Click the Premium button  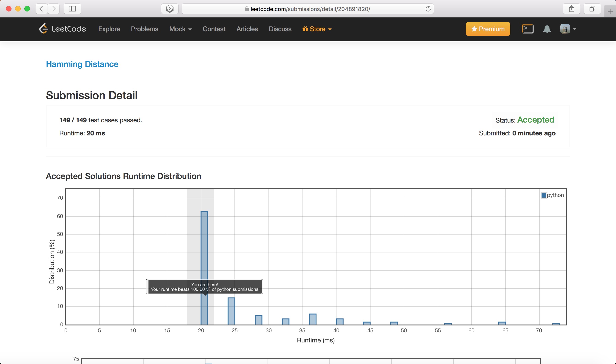[x=488, y=29]
